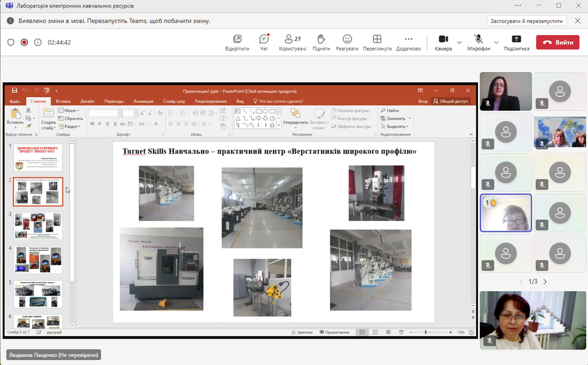Toggle Підняти raise hand

coord(321,39)
